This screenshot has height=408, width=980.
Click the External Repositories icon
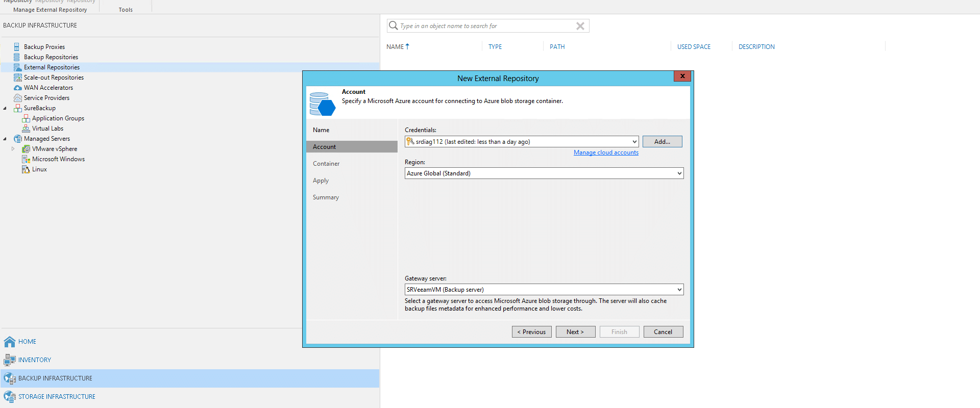point(17,67)
